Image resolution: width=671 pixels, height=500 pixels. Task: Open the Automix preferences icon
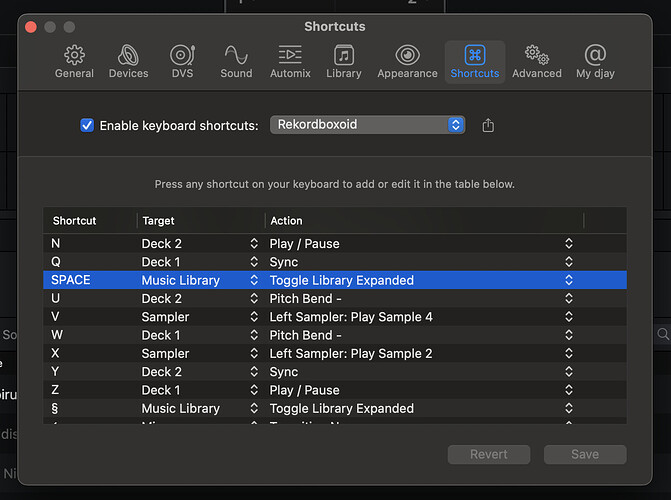[x=290, y=55]
